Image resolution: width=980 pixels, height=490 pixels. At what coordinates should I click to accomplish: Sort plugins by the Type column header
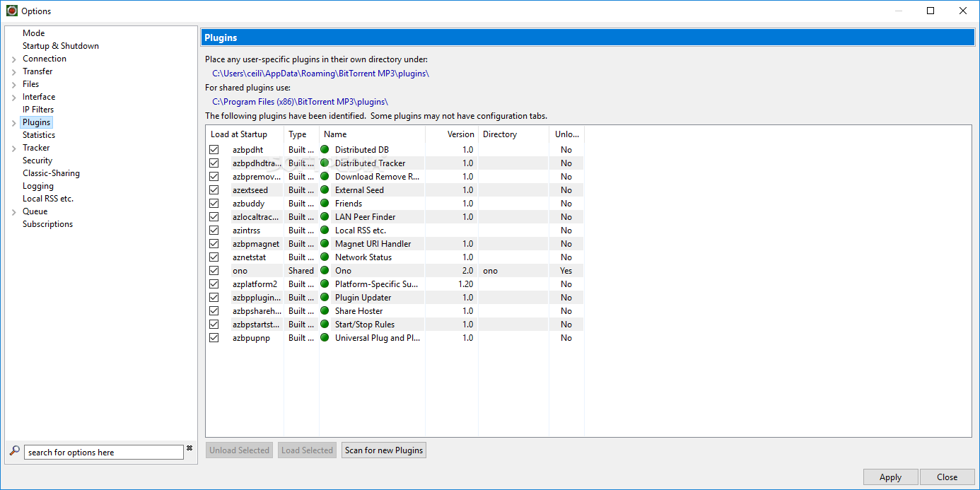301,134
